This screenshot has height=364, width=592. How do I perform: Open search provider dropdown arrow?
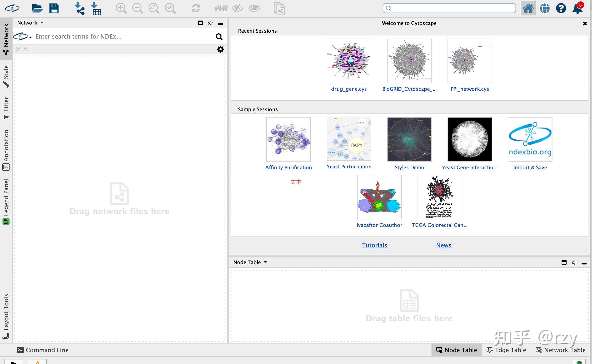(30, 37)
